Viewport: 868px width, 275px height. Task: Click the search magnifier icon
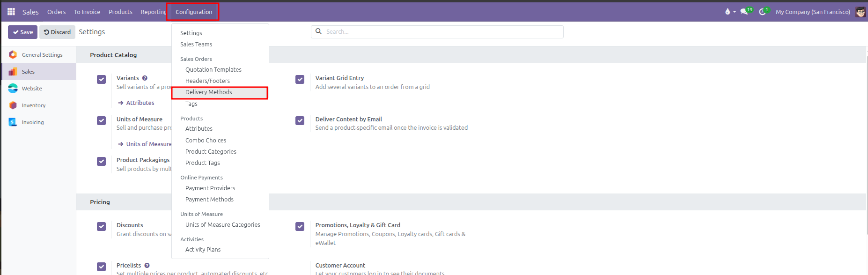pos(319,31)
